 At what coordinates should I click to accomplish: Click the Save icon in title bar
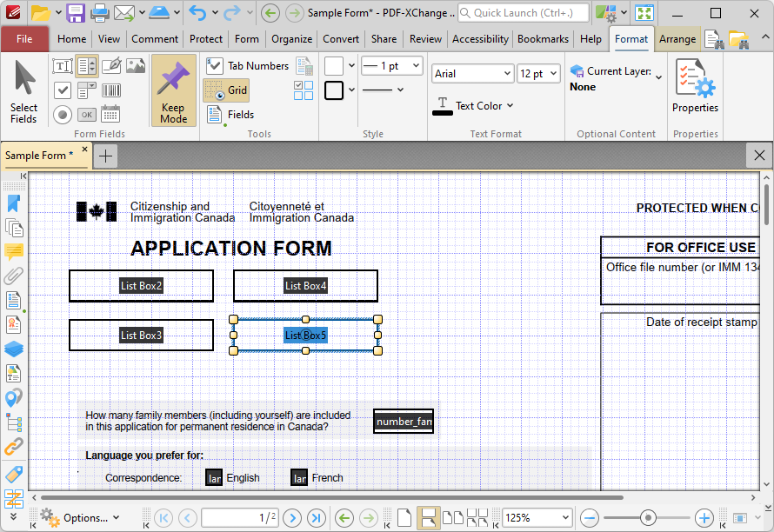click(76, 13)
